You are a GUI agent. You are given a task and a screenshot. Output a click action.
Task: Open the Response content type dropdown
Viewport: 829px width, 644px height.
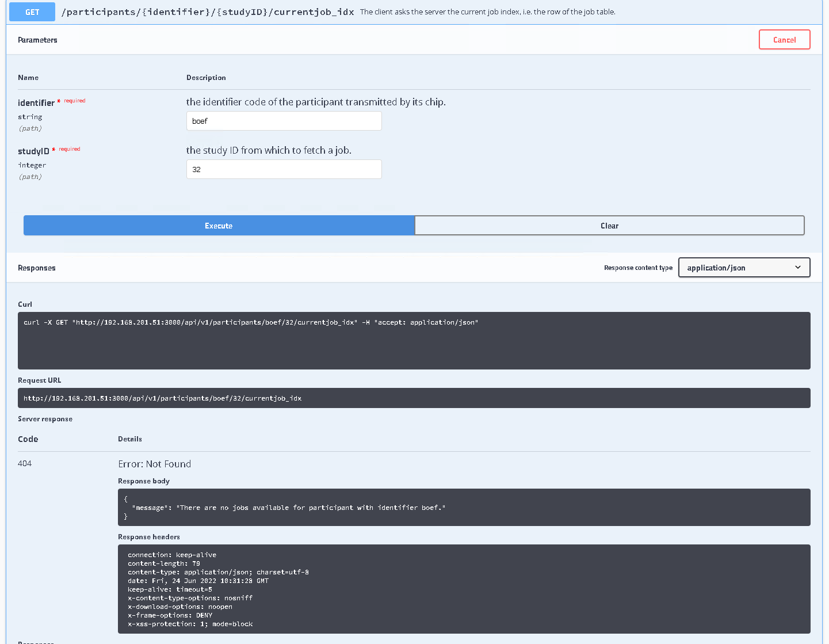(743, 267)
